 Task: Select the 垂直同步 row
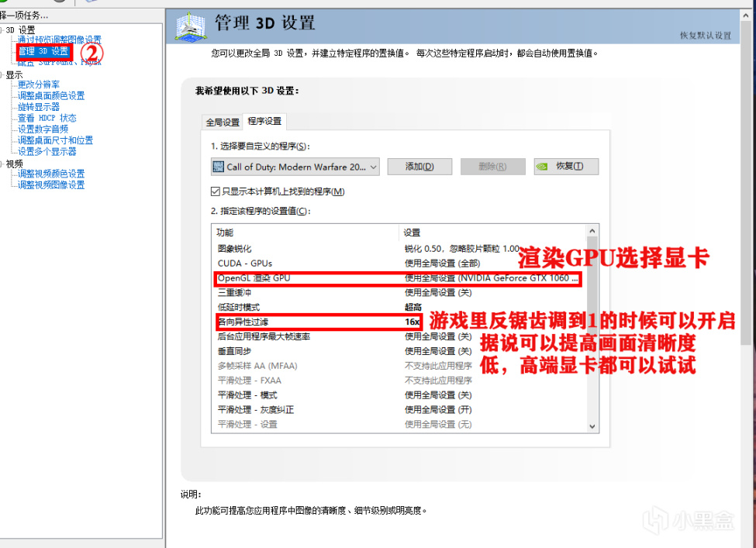point(399,351)
